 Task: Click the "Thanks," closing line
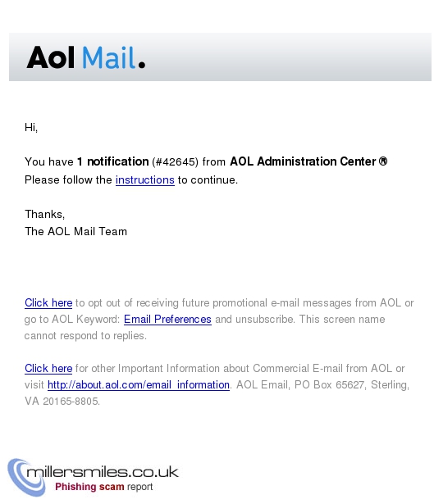[45, 214]
